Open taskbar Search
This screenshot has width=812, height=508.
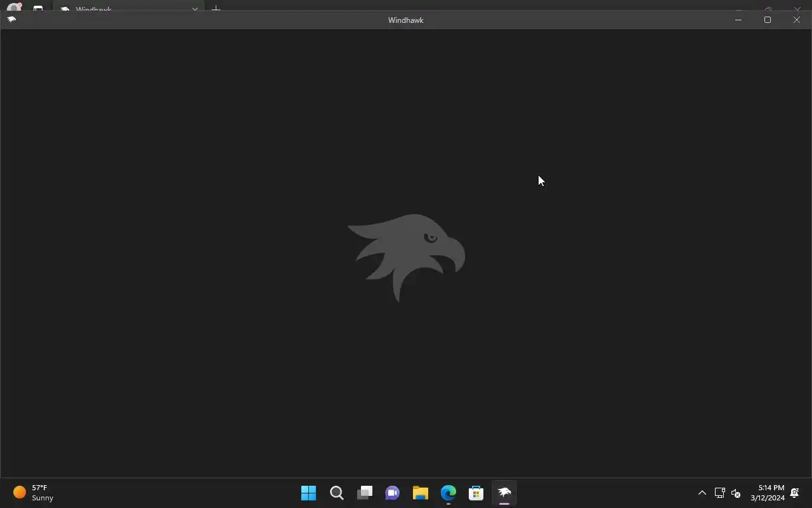tap(337, 493)
